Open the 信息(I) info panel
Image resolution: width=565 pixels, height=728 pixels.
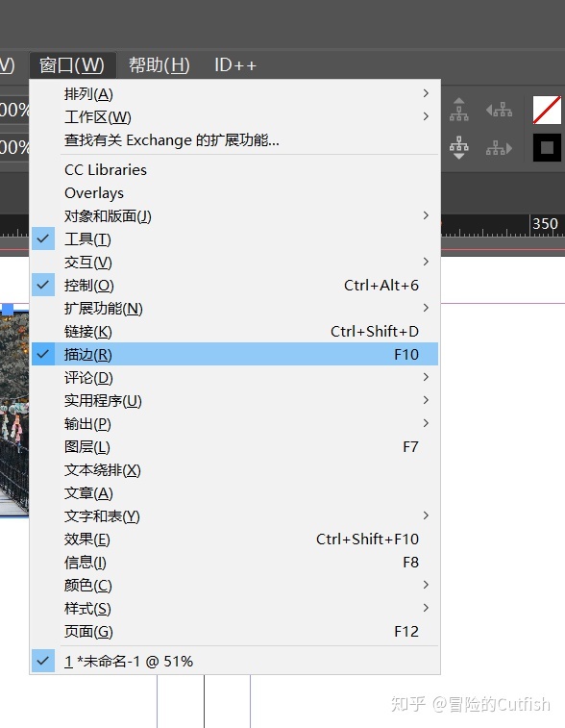click(234, 563)
